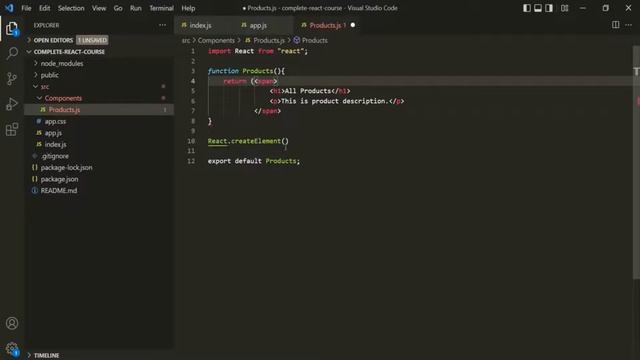Image resolution: width=640 pixels, height=360 pixels.
Task: Open package.json file
Action: click(59, 179)
